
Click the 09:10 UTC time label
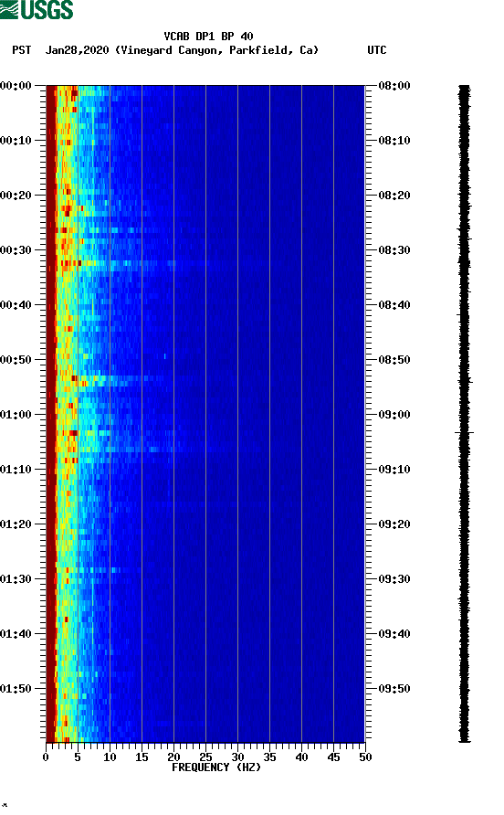(394, 470)
